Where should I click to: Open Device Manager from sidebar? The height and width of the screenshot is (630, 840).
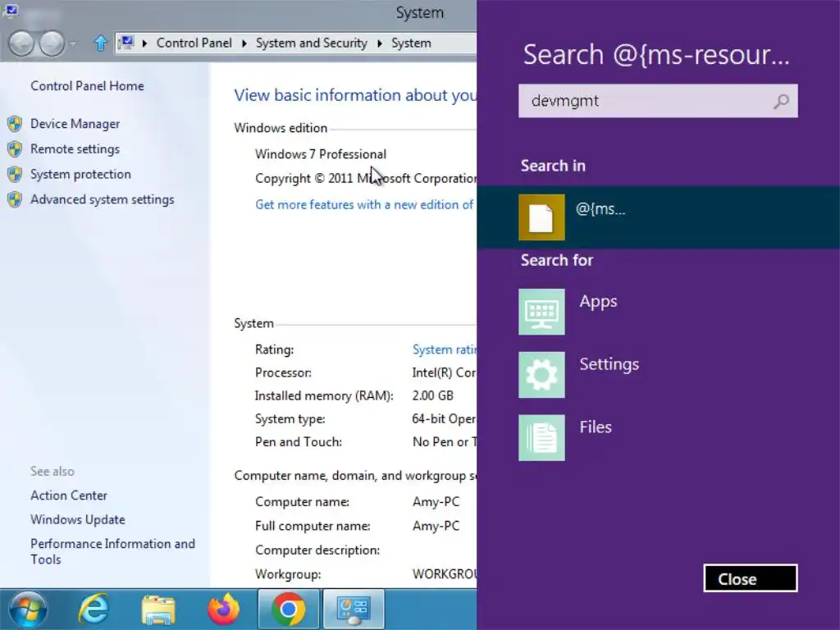(75, 124)
